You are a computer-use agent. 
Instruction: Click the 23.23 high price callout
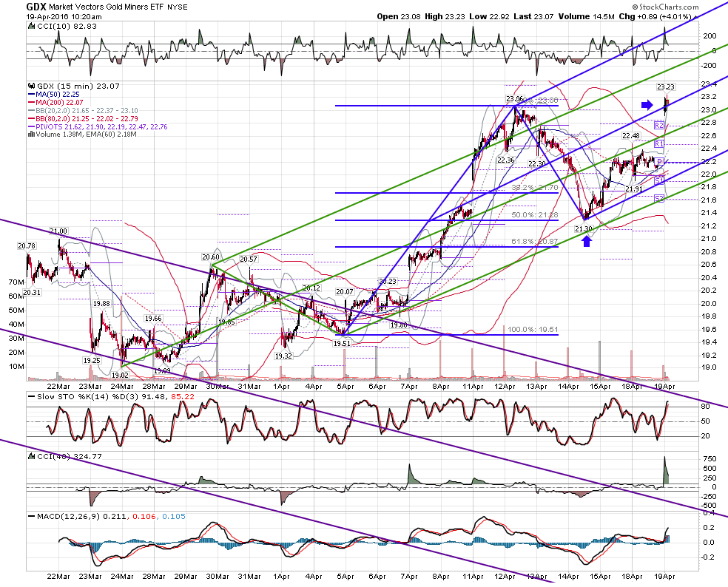tap(666, 86)
